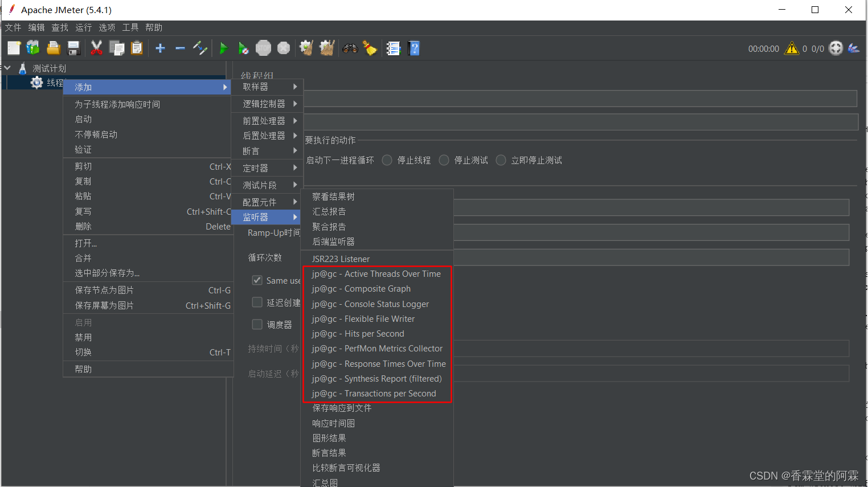Open the 选项 menu in menu bar
Screen dimensions: 868x487
coord(107,27)
